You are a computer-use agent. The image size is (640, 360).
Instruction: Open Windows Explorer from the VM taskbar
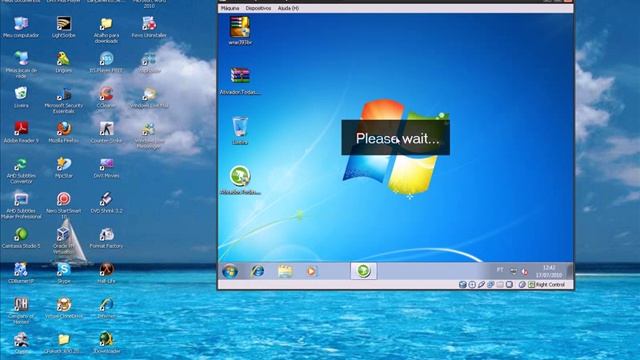(285, 271)
